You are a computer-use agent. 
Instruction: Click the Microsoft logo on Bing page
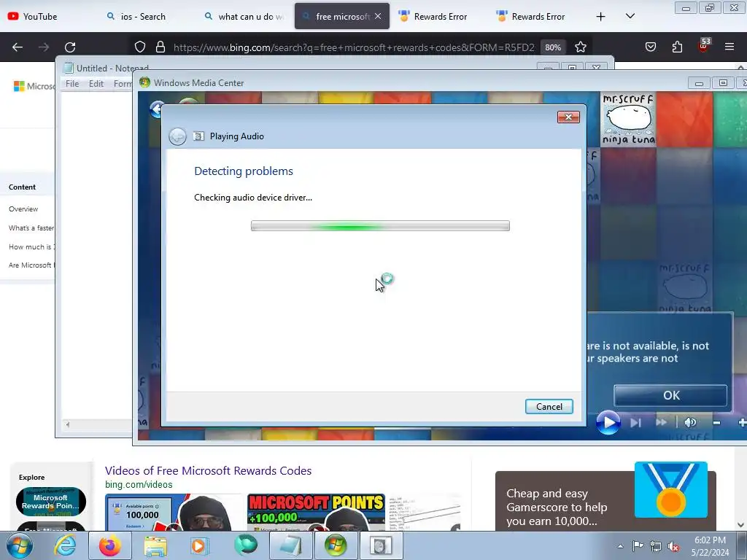coord(34,86)
